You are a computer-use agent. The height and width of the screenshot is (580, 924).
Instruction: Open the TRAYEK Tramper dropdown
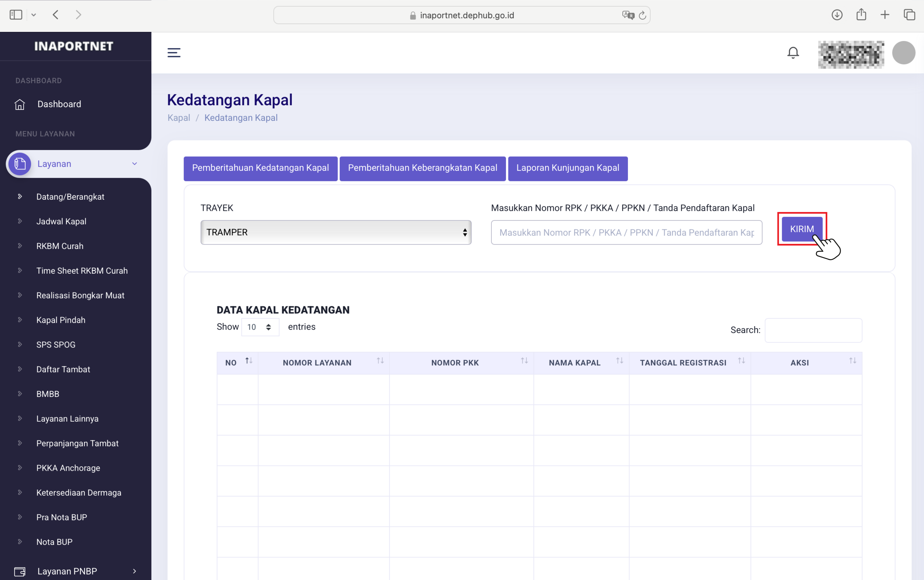[x=336, y=233]
